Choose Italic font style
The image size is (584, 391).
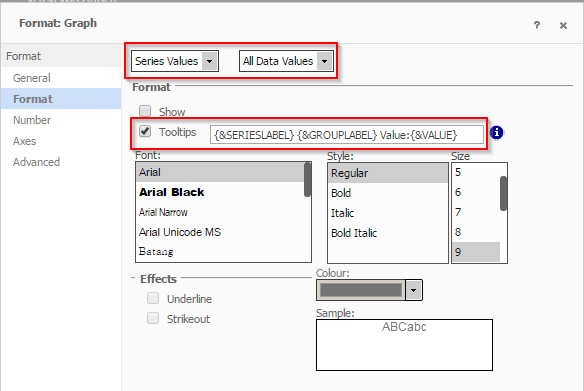(388, 213)
